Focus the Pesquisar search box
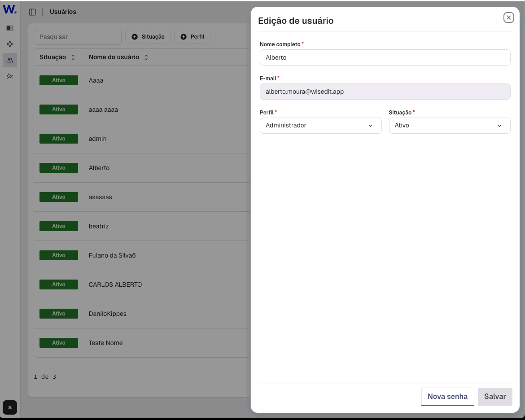 [78, 37]
